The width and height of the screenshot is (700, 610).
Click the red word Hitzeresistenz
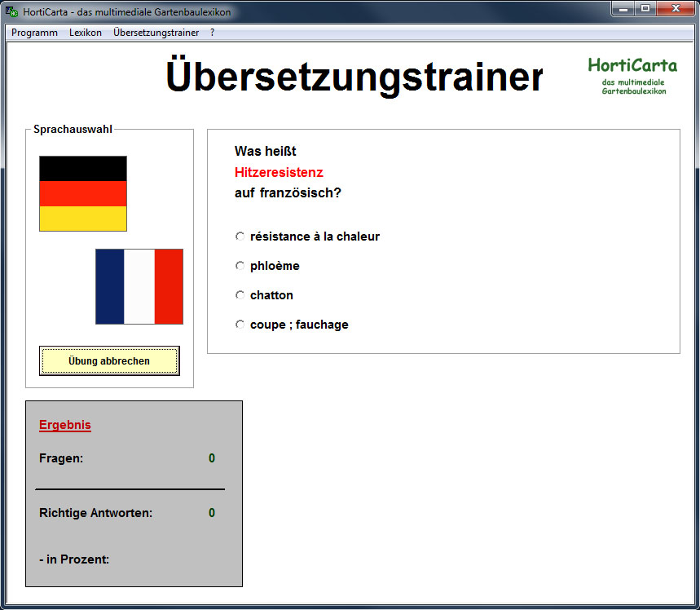coord(279,172)
